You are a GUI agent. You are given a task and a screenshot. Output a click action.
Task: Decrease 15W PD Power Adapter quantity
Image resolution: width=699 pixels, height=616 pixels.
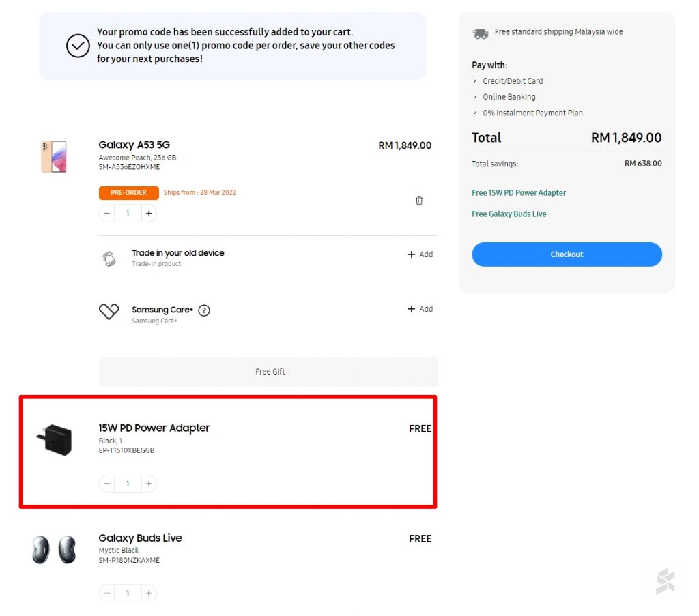tap(107, 484)
